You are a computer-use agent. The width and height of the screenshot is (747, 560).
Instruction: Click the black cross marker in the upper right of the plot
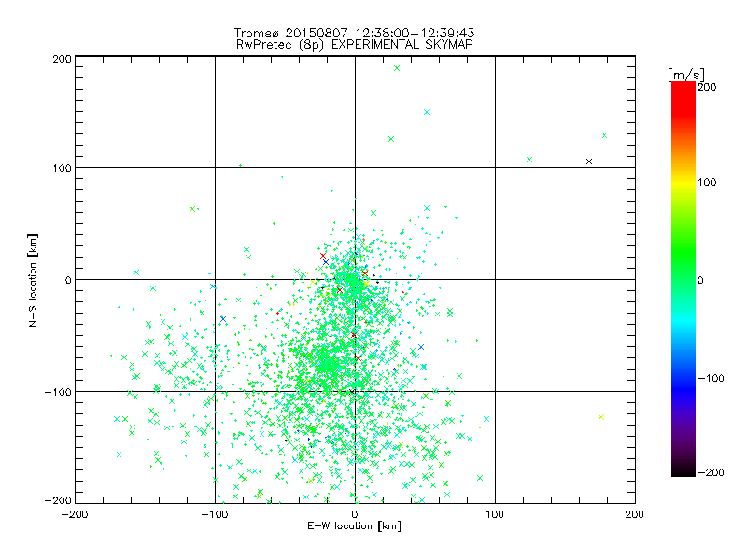point(589,161)
